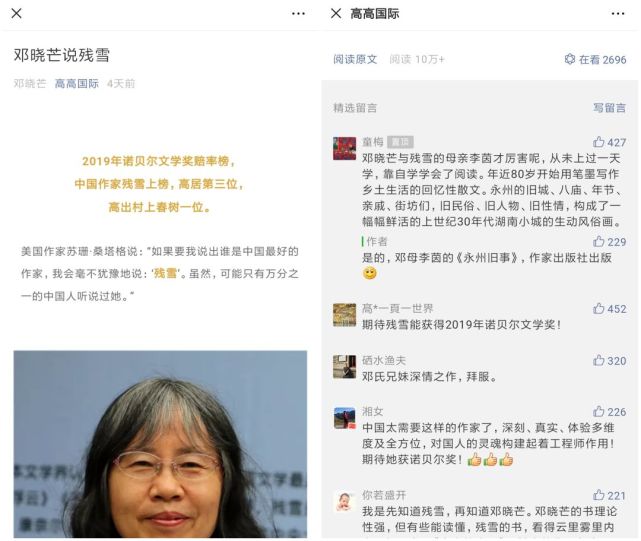Open 阅读原文 link

[x=355, y=59]
